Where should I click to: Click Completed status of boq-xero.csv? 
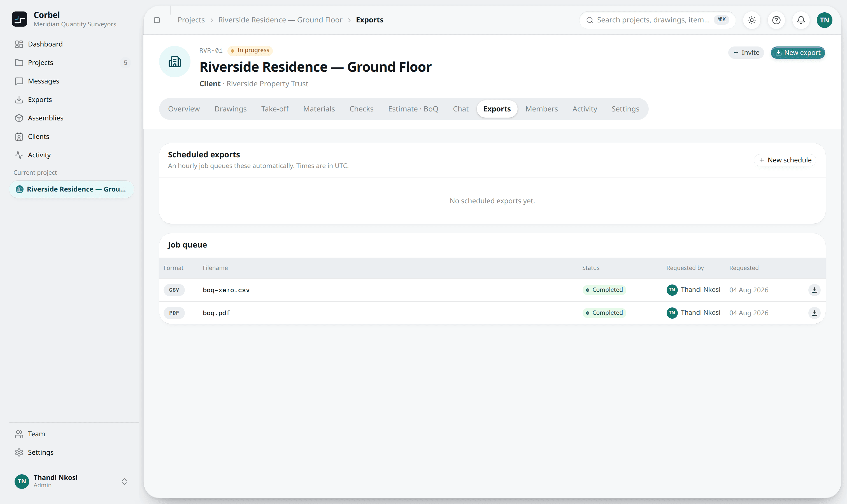point(604,290)
